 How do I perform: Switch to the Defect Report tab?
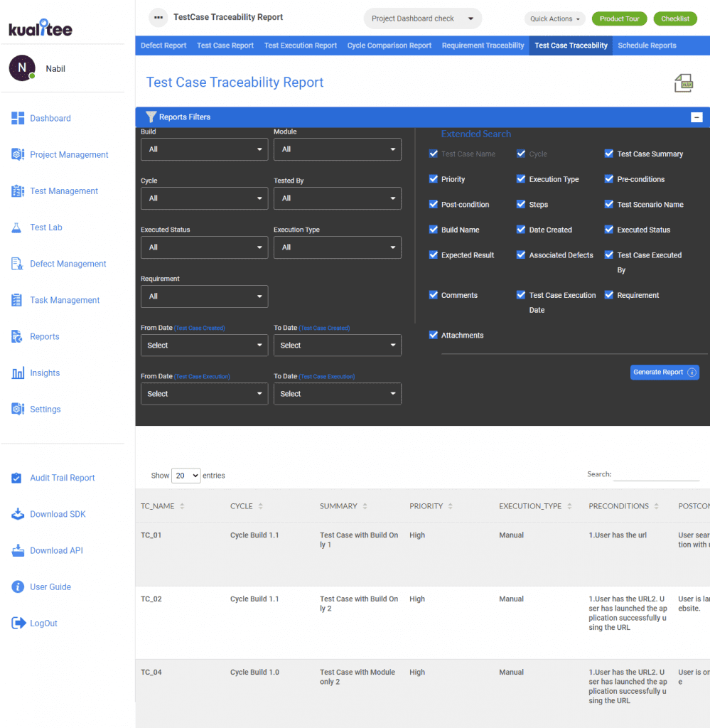(163, 45)
